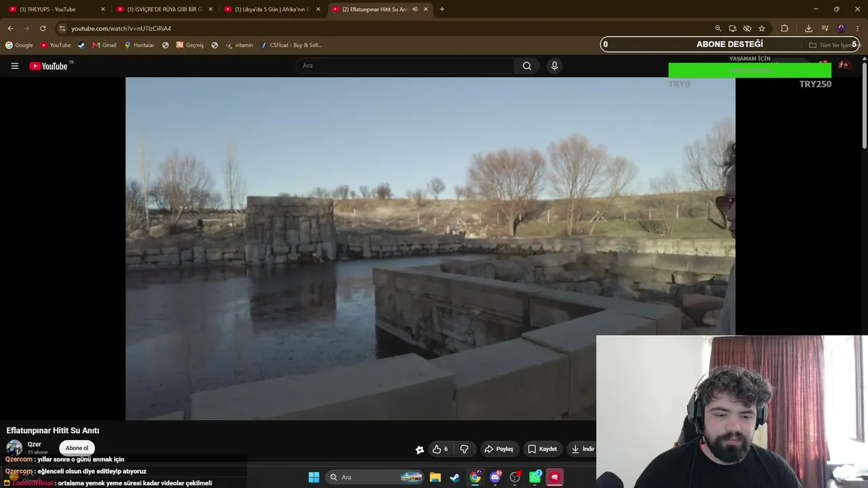Open the YouTube bookmark
Screen dimensions: 868x488
pos(56,45)
